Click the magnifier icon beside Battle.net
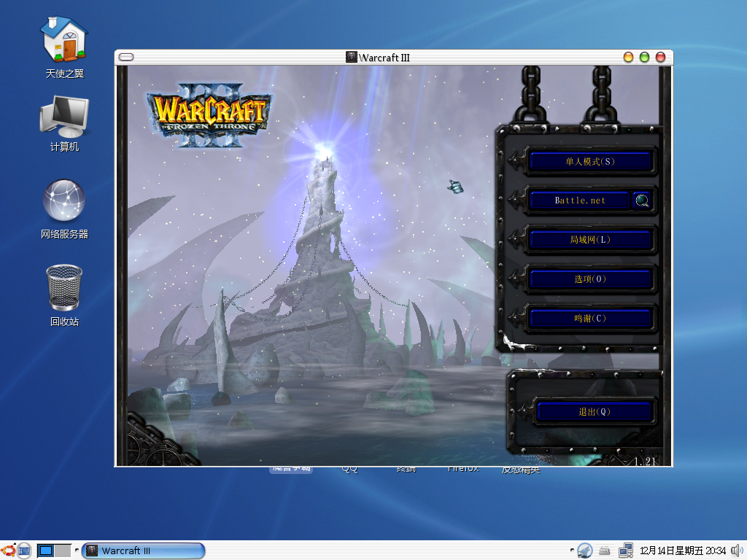Viewport: 747px width, 560px height. coord(642,201)
